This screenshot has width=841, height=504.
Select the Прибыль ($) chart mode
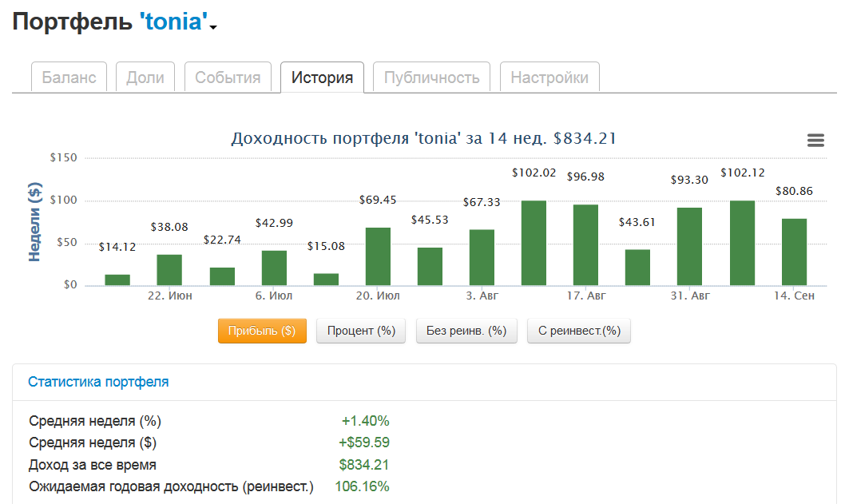tap(262, 331)
